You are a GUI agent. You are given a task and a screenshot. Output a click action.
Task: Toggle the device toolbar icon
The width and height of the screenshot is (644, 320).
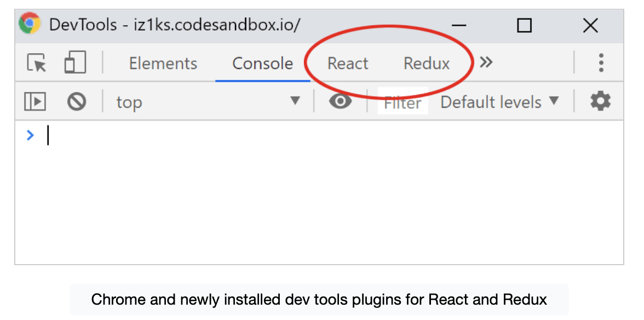tap(75, 62)
